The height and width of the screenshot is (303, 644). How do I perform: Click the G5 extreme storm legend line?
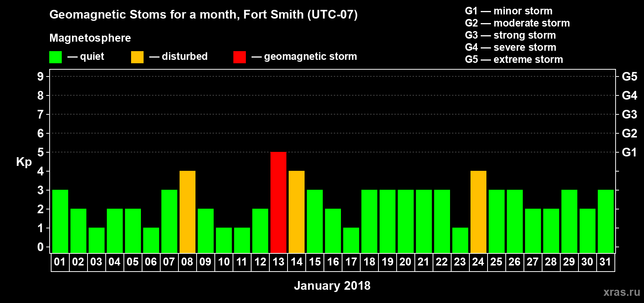coord(514,59)
